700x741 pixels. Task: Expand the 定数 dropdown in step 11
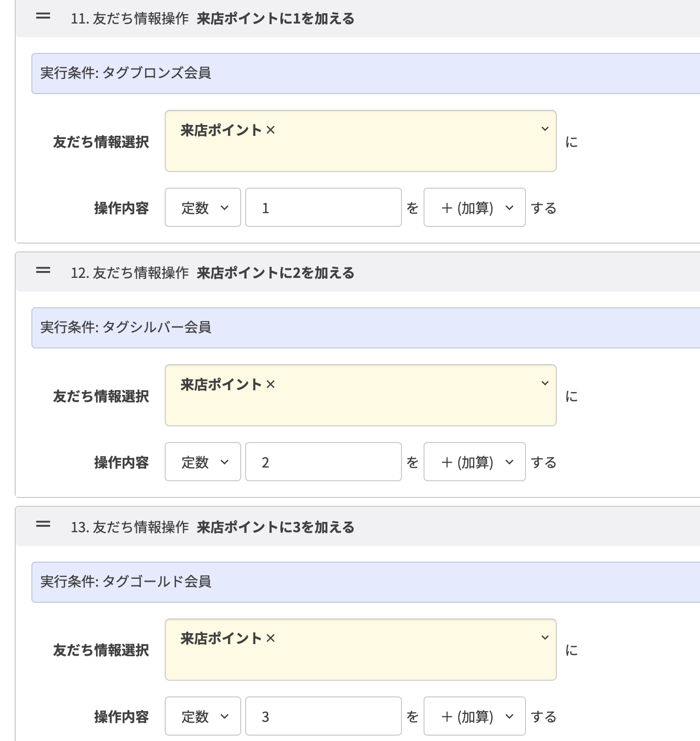coord(202,207)
